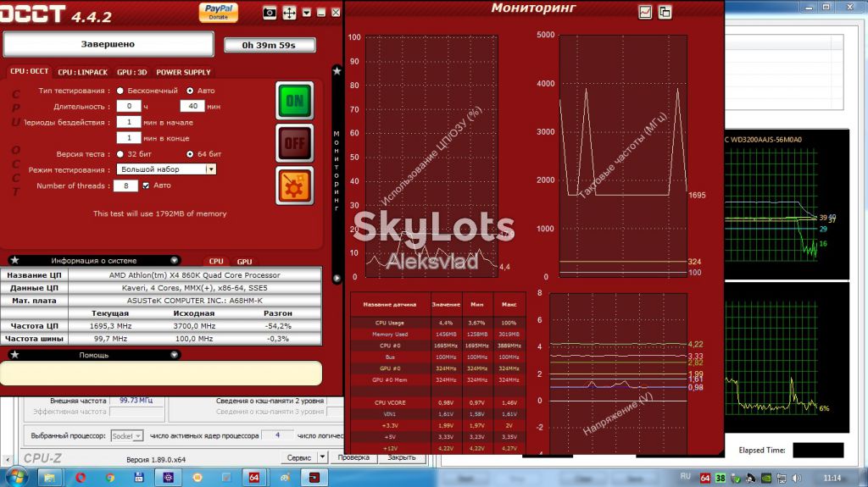Click left scroll arrow in CPU-Z window
This screenshot has width=868, height=487.
[7, 459]
